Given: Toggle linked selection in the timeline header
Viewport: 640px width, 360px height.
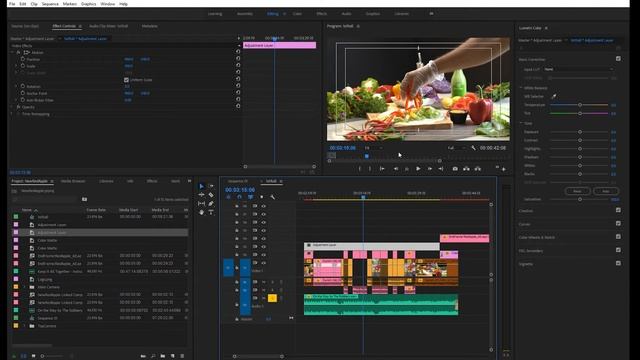Looking at the screenshot, I should pos(250,197).
